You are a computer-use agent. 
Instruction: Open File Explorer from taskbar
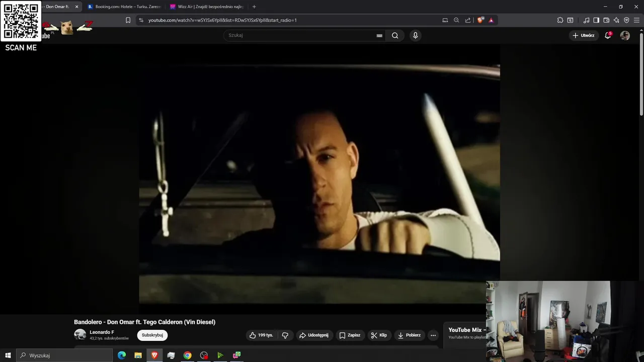138,355
